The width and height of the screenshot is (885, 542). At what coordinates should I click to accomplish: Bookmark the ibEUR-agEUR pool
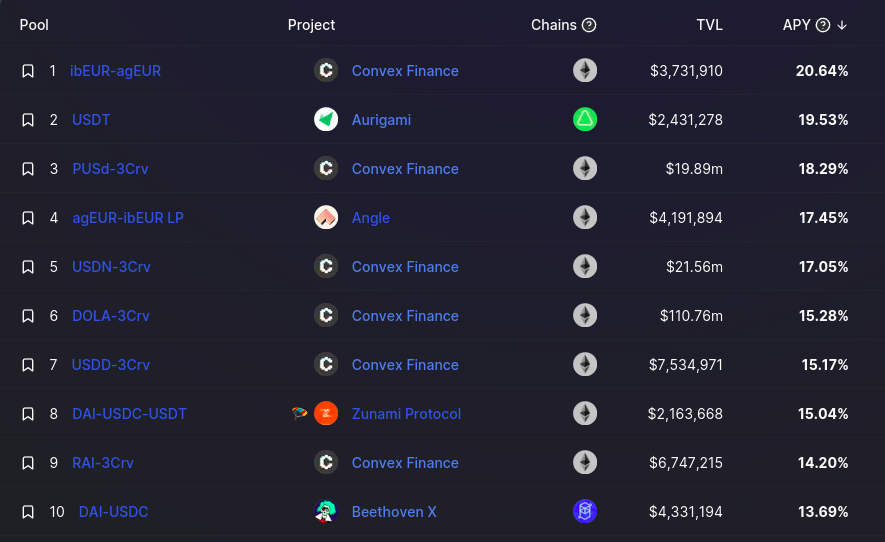[28, 71]
